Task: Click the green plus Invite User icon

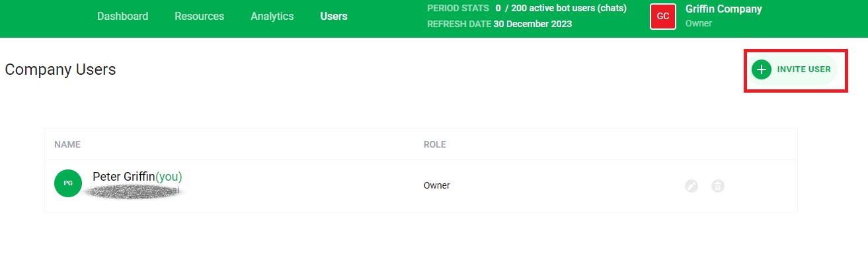Action: 762,69
